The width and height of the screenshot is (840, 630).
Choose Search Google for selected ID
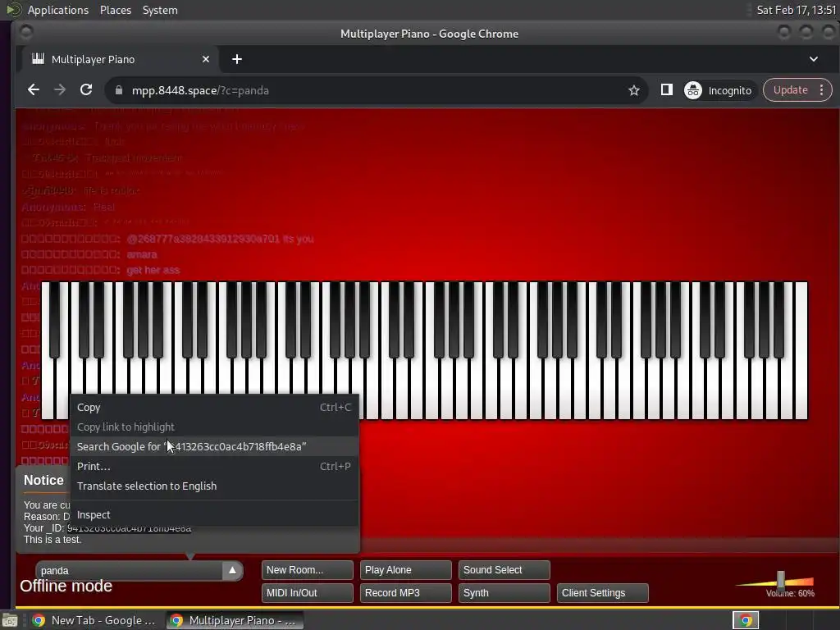click(214, 446)
